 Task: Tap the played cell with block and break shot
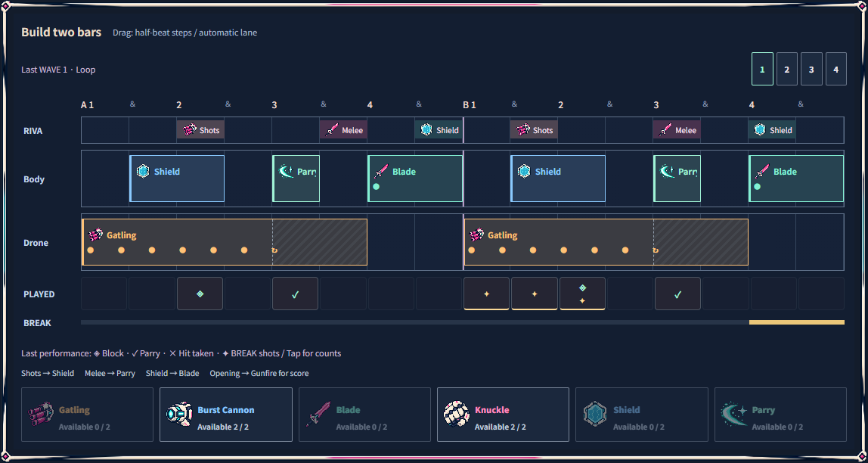coord(582,294)
